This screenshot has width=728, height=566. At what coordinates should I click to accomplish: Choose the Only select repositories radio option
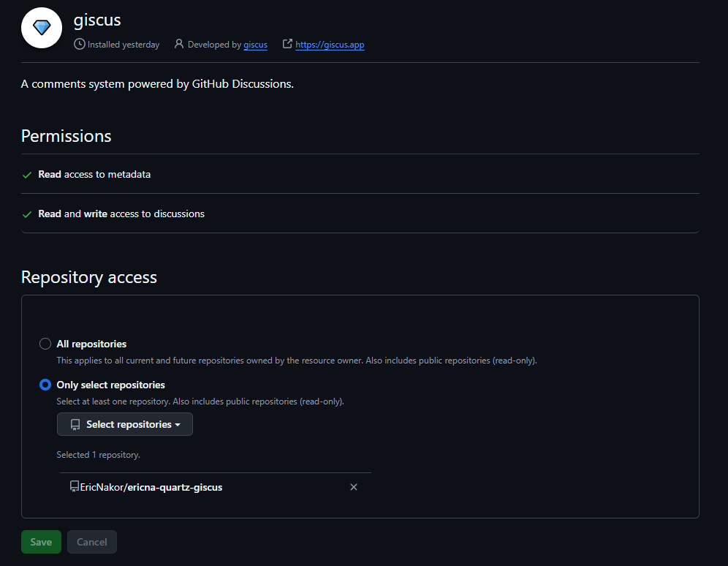tap(45, 385)
